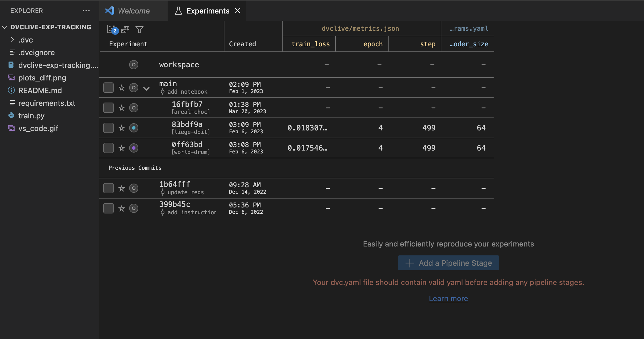Click the vs_code.gif image icon
Screen dimensions: 644x339
point(11,128)
